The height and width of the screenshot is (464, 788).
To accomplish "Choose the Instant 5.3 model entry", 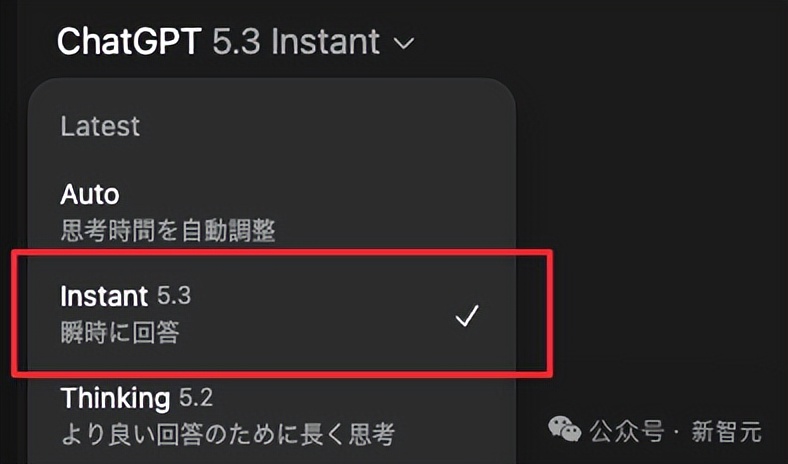I will tap(272, 313).
